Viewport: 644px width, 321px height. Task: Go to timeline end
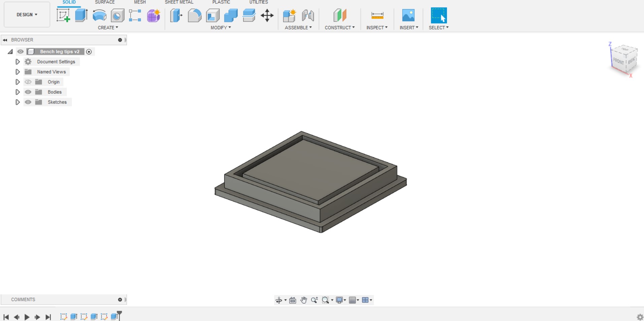click(48, 317)
